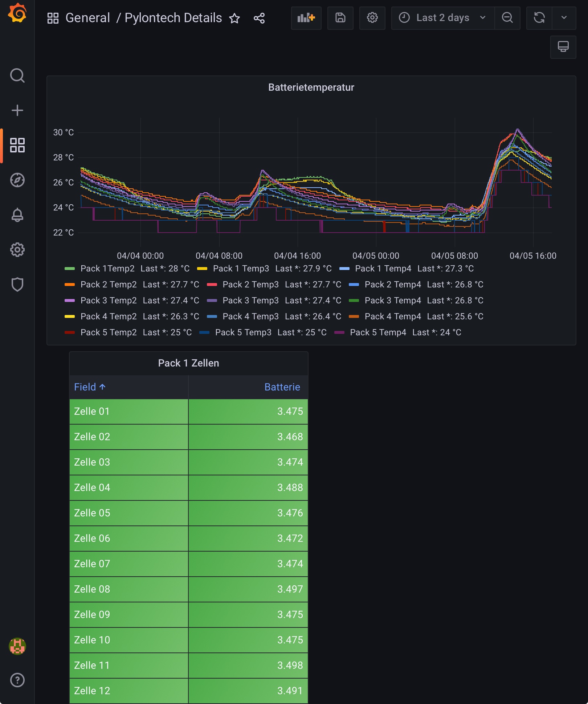Click the Create plus icon in sidebar
The image size is (588, 704).
[17, 110]
